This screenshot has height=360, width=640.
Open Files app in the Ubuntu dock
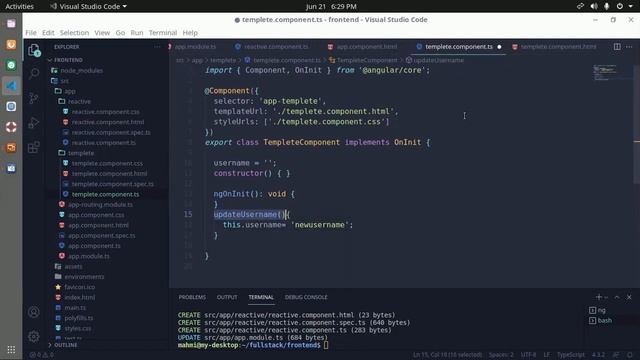click(x=11, y=24)
